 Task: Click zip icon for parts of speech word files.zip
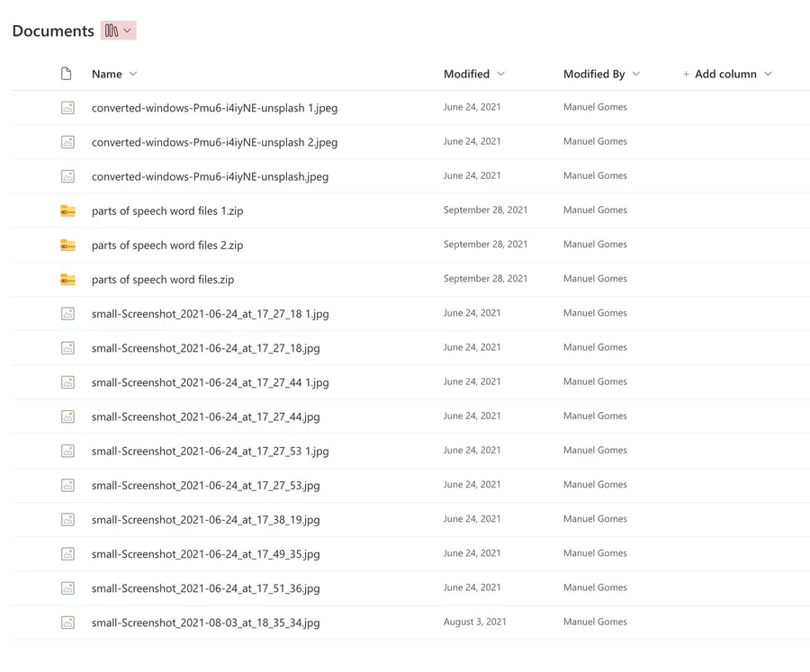pos(67,280)
